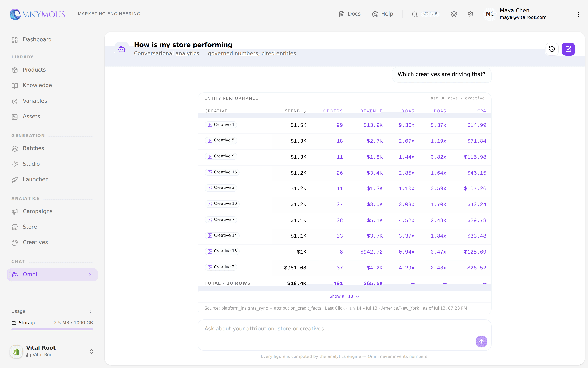Open Knowledge in sidebar
Screen dimensions: 588x368
pos(52,85)
